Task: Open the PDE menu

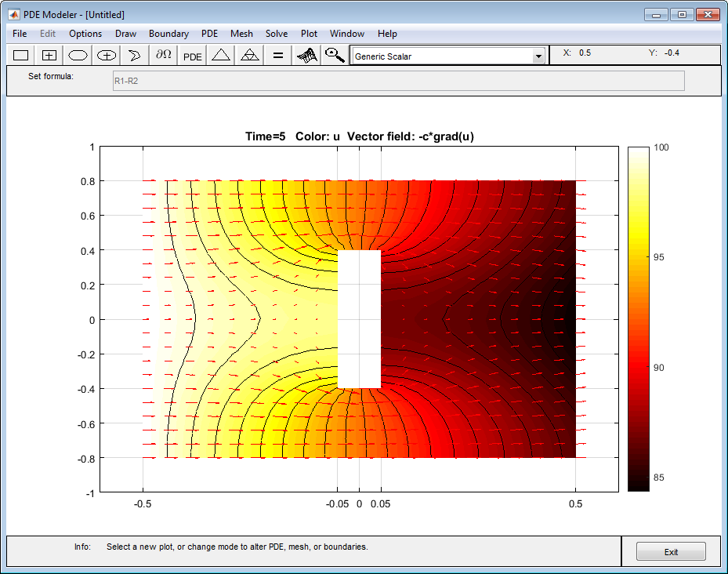Action: [209, 34]
